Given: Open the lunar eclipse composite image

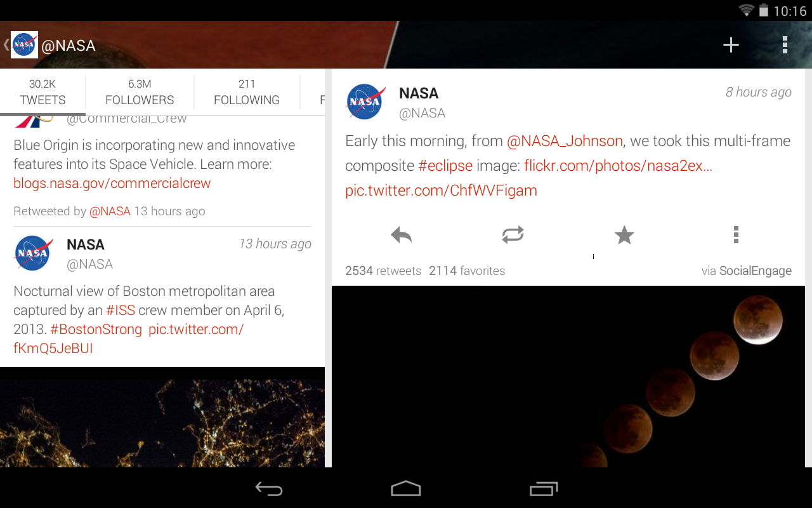Looking at the screenshot, I should [x=568, y=377].
